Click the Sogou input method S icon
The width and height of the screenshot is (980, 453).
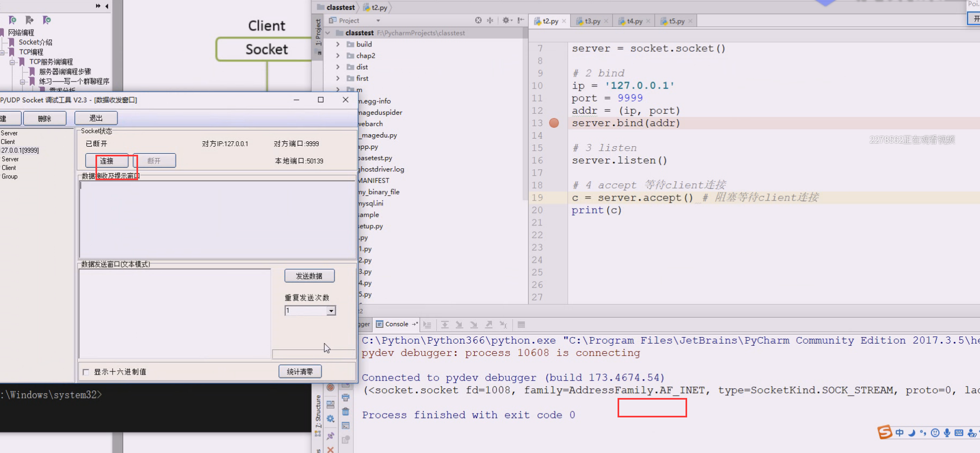point(885,432)
